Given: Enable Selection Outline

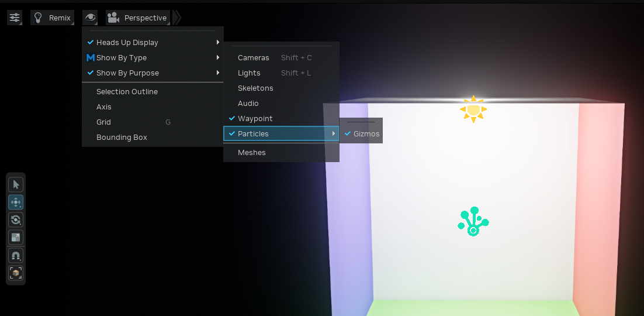Looking at the screenshot, I should pyautogui.click(x=153, y=91).
